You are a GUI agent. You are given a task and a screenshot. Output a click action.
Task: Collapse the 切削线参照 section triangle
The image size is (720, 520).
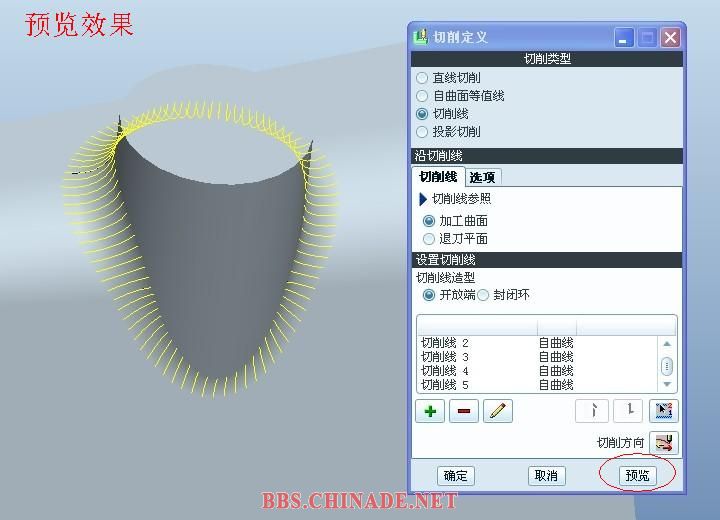point(423,199)
